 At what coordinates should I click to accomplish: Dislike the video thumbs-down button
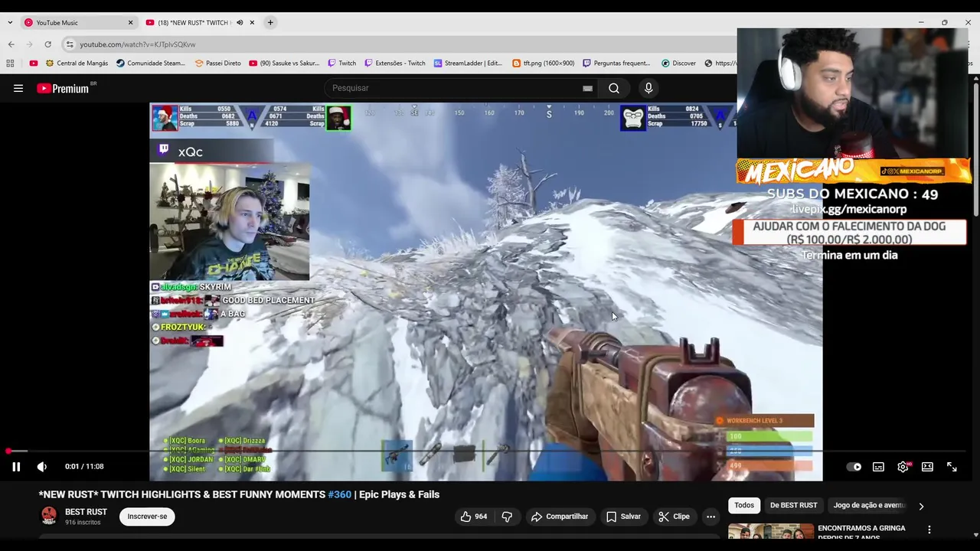click(507, 517)
